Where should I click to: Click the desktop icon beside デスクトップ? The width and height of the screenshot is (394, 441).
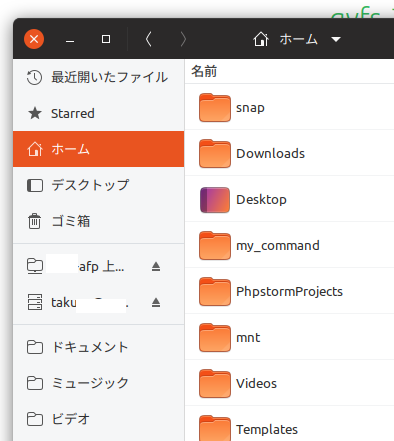pyautogui.click(x=35, y=185)
